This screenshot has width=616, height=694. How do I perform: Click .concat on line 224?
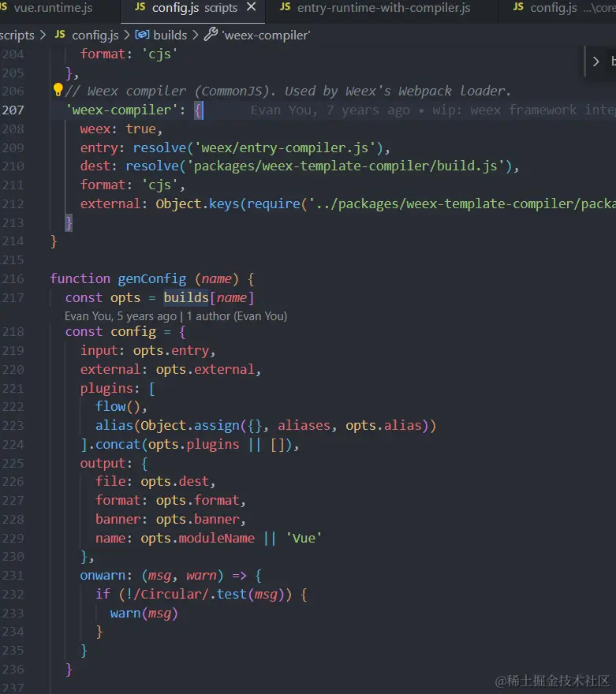[x=114, y=444]
